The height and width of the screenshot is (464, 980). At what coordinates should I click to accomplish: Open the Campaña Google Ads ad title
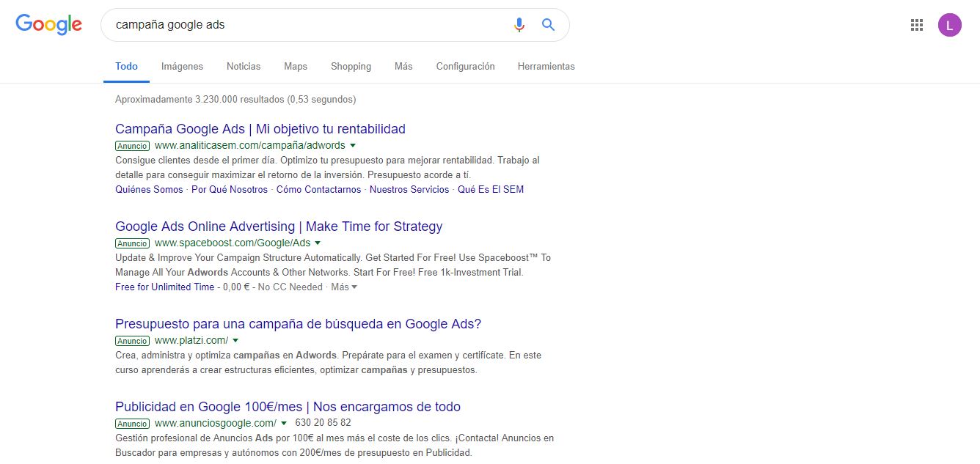pos(260,129)
